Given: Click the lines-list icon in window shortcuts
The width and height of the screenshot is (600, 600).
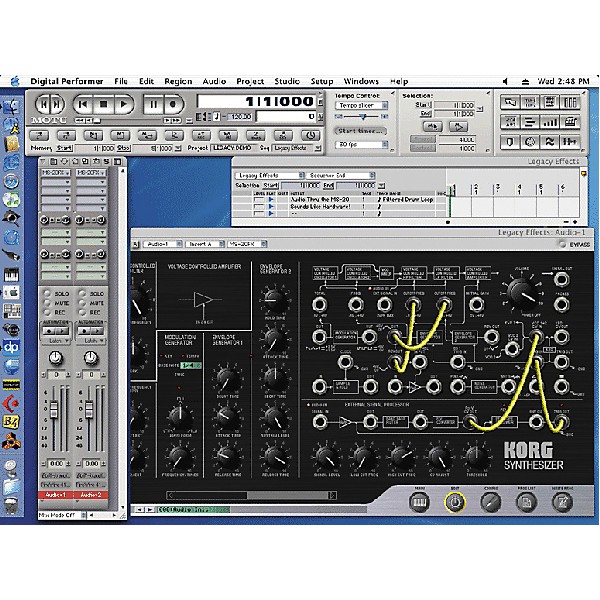Looking at the screenshot, I should 530,122.
